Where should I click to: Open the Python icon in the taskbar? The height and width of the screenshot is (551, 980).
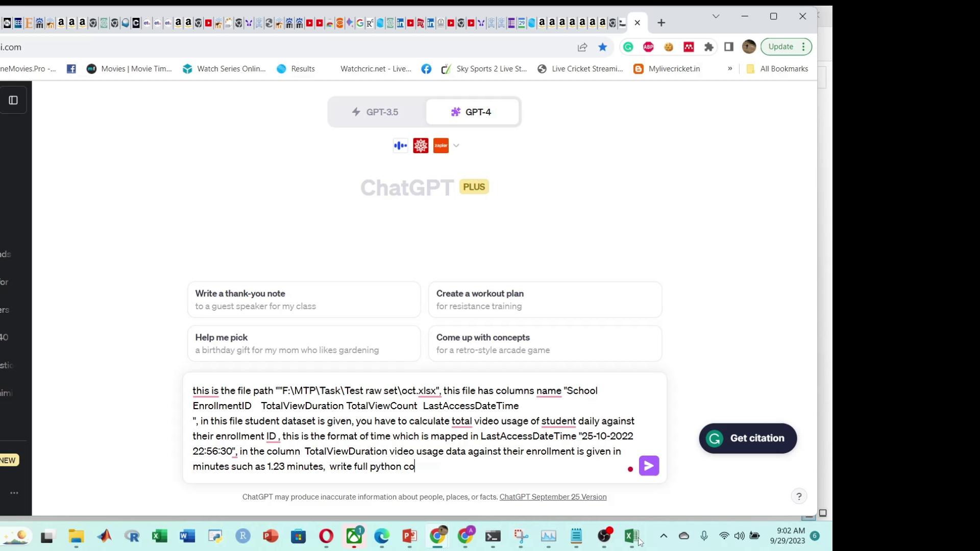[215, 536]
